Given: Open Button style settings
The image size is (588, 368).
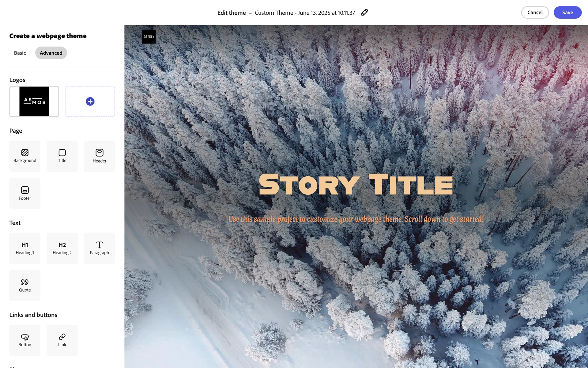Looking at the screenshot, I should [x=25, y=340].
